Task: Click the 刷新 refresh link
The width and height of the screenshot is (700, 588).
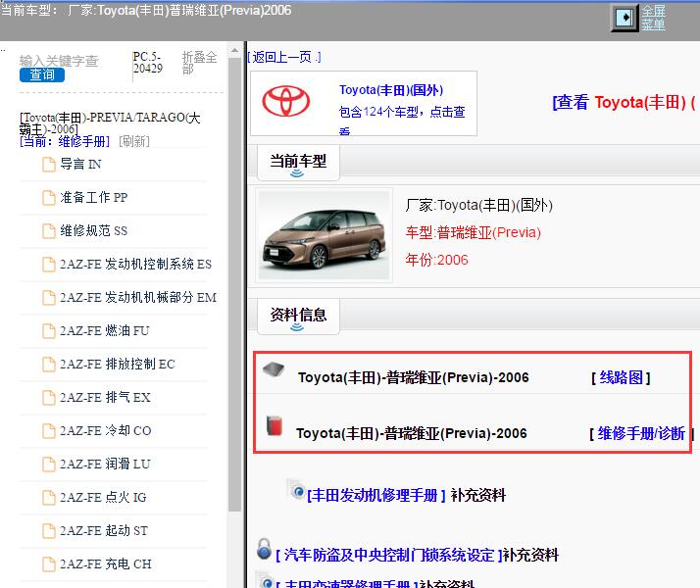Action: point(134,141)
